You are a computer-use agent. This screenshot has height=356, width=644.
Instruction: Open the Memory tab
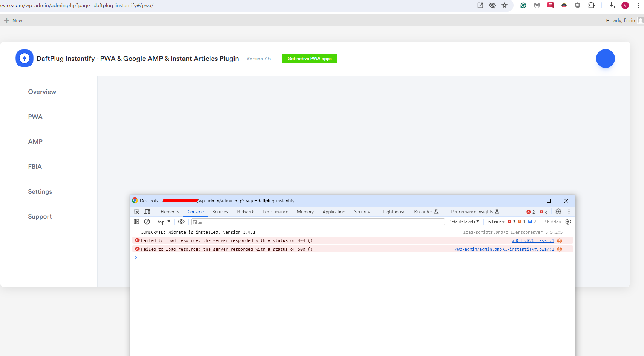[x=305, y=212]
